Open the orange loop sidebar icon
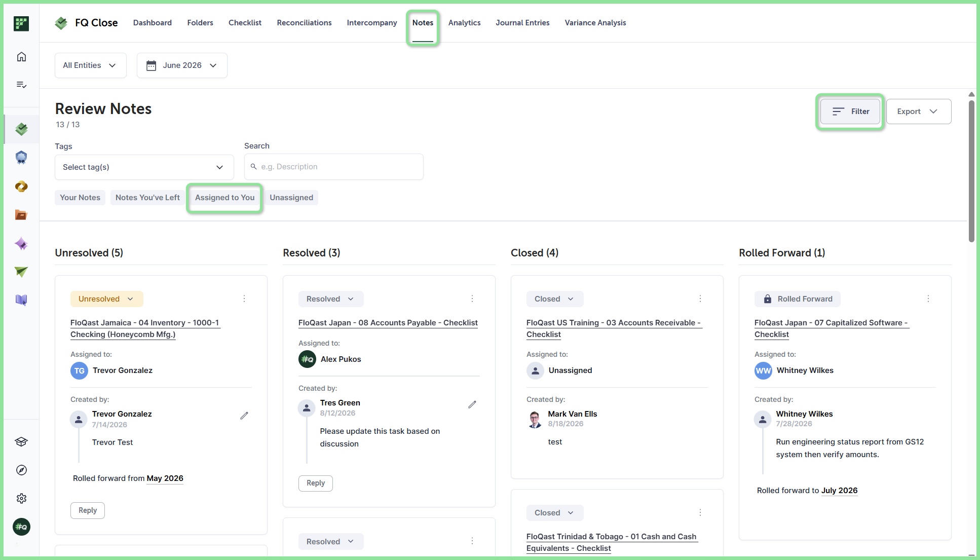Viewport: 980px width, 560px height. [21, 186]
